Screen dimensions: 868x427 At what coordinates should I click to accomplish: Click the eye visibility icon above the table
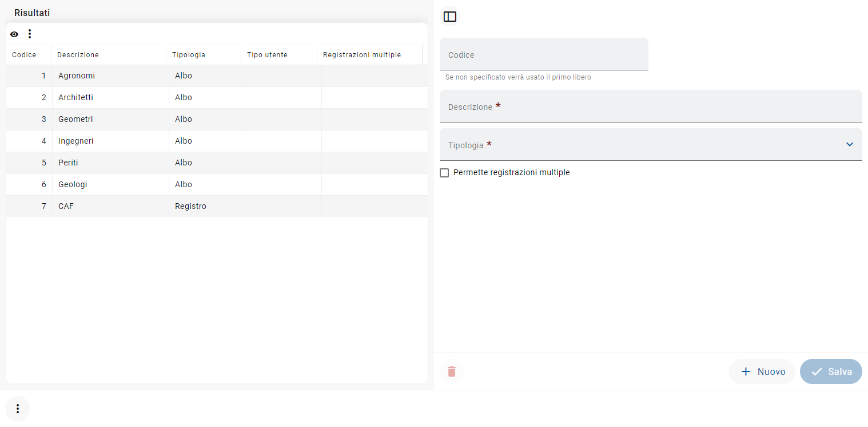tap(14, 34)
